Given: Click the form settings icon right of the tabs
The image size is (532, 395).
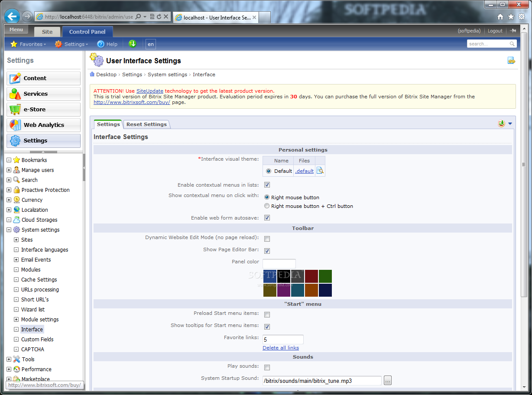Looking at the screenshot, I should click(502, 123).
